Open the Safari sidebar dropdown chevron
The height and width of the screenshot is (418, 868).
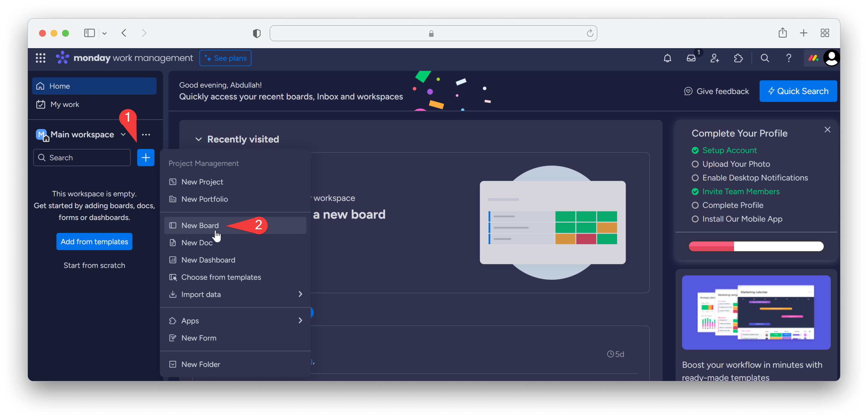click(104, 33)
